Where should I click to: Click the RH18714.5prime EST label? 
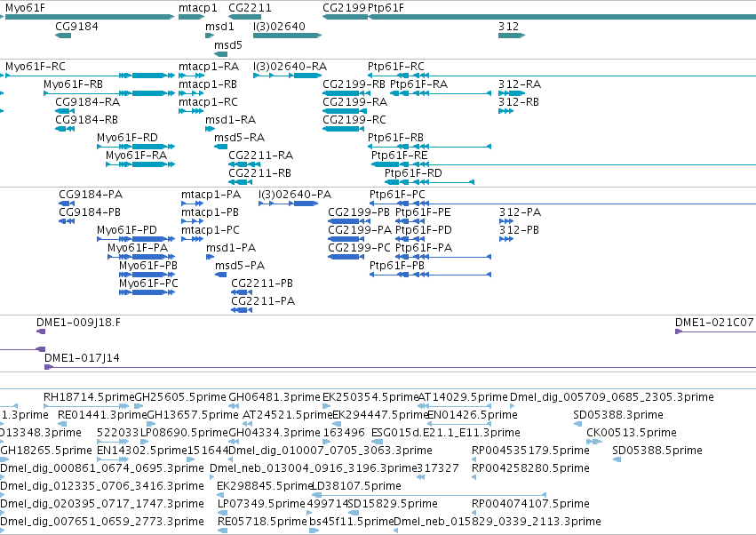(x=89, y=397)
